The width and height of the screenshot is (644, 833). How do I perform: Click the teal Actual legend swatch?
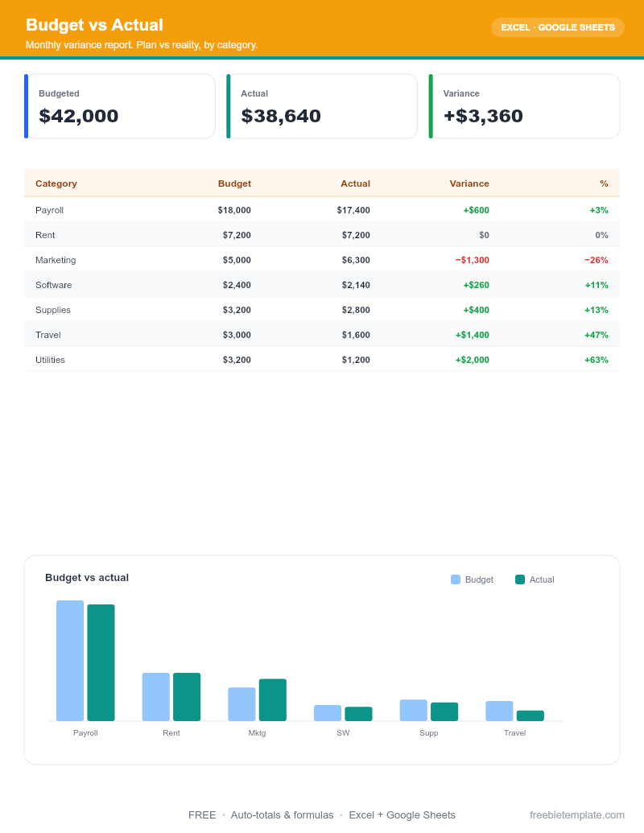tap(520, 579)
